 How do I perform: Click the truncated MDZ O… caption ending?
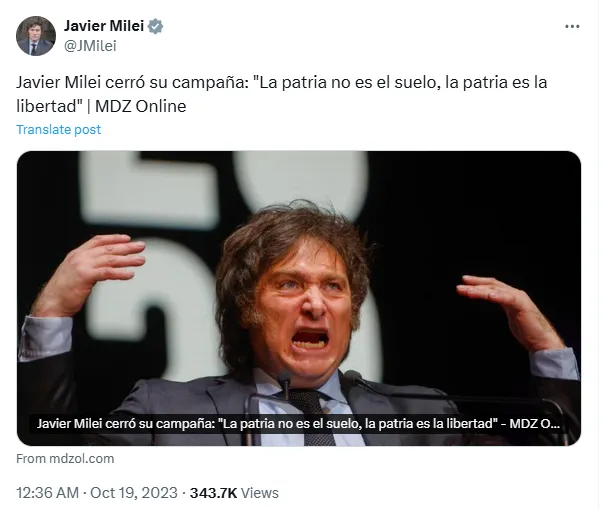click(535, 424)
